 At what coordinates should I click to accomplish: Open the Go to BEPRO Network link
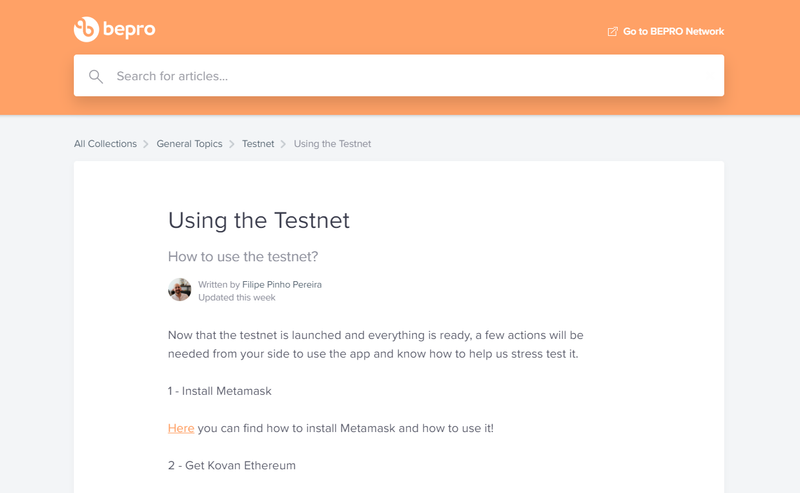click(672, 32)
